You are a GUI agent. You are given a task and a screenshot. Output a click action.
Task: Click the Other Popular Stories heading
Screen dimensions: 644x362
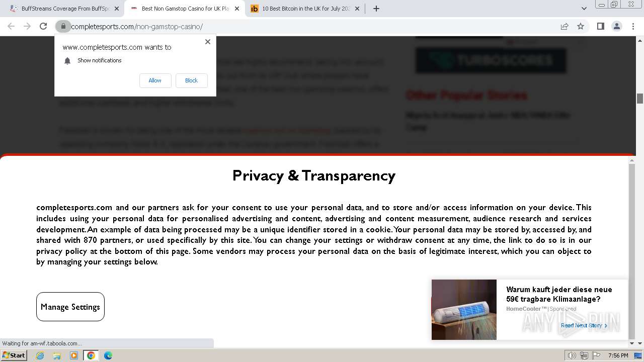coord(466,95)
